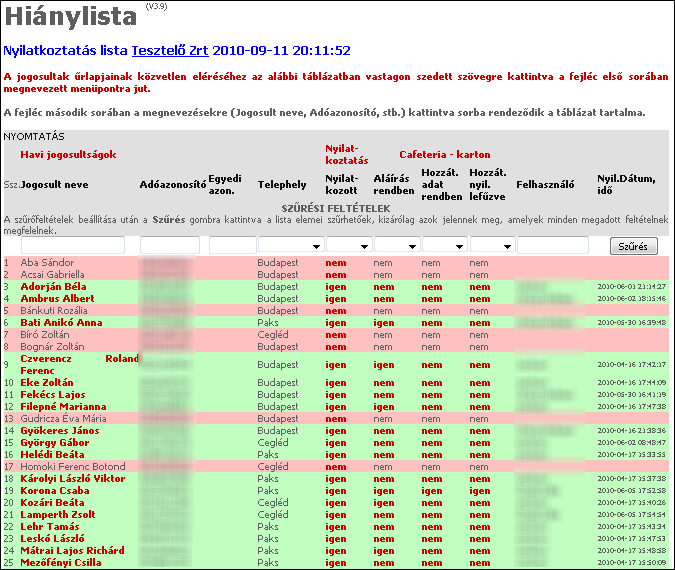The width and height of the screenshot is (675, 570).
Task: Open Fekécs Lajos's form
Action: (x=53, y=395)
